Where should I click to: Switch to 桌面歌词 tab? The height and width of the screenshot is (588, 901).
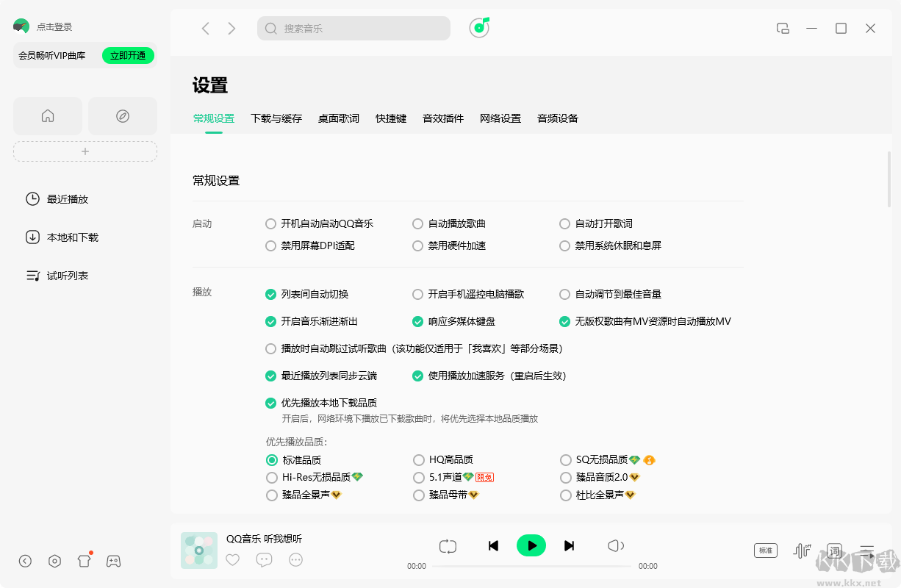tap(339, 118)
